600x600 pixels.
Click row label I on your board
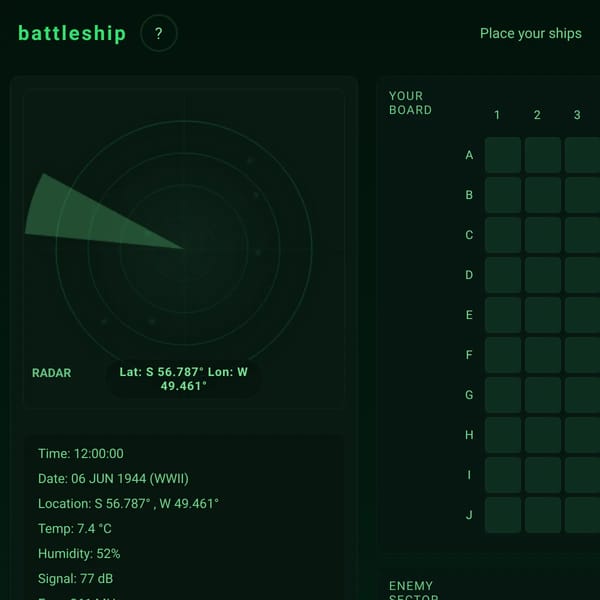coord(469,475)
